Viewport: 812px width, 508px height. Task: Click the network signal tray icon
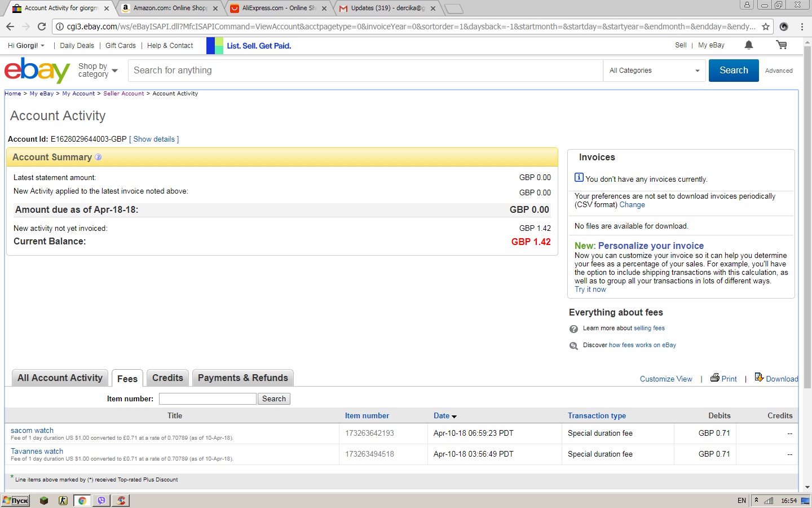pyautogui.click(x=769, y=501)
